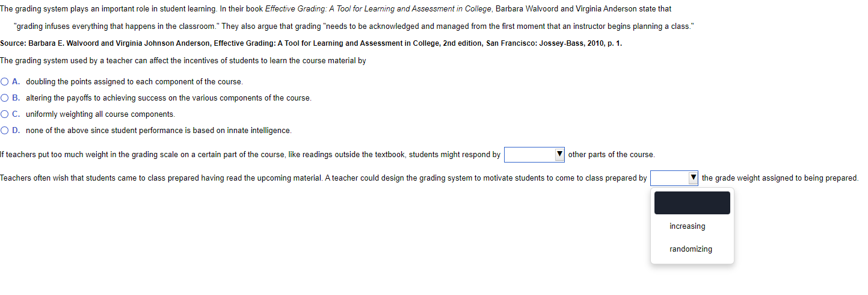Select radio option D none of the above

(x=4, y=130)
